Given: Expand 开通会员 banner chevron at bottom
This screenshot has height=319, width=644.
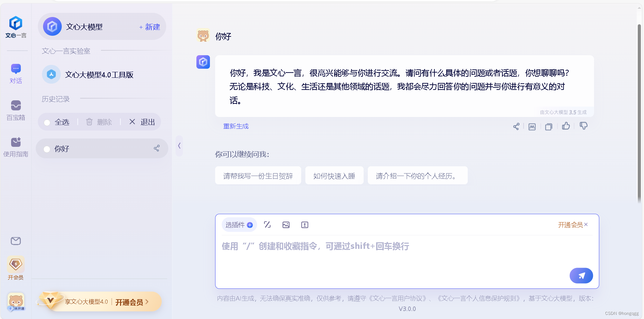Looking at the screenshot, I should pos(147,302).
